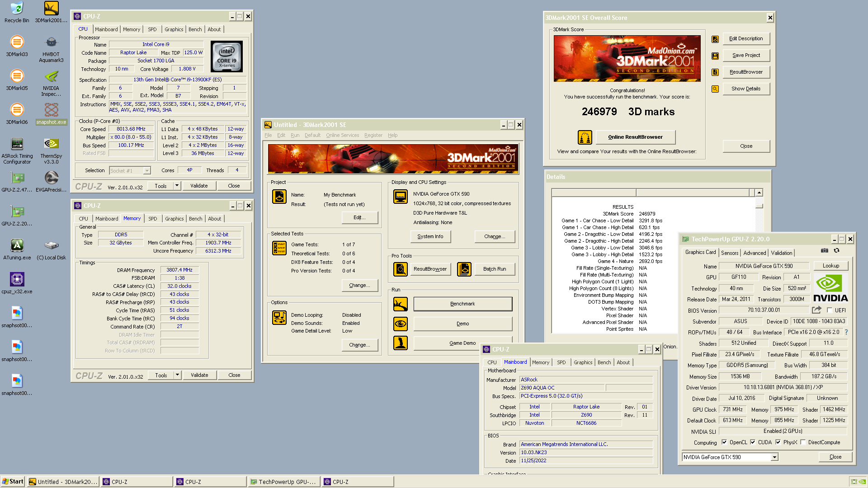868x488 pixels.
Task: Open the Advanced tab in GPU-Z
Action: click(x=755, y=253)
